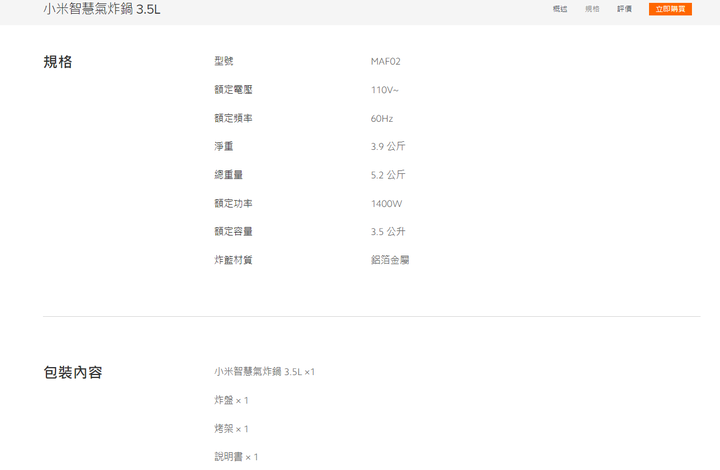This screenshot has width=720, height=470.
Task: Select the 烤架 × 1 package item
Action: pyautogui.click(x=231, y=429)
